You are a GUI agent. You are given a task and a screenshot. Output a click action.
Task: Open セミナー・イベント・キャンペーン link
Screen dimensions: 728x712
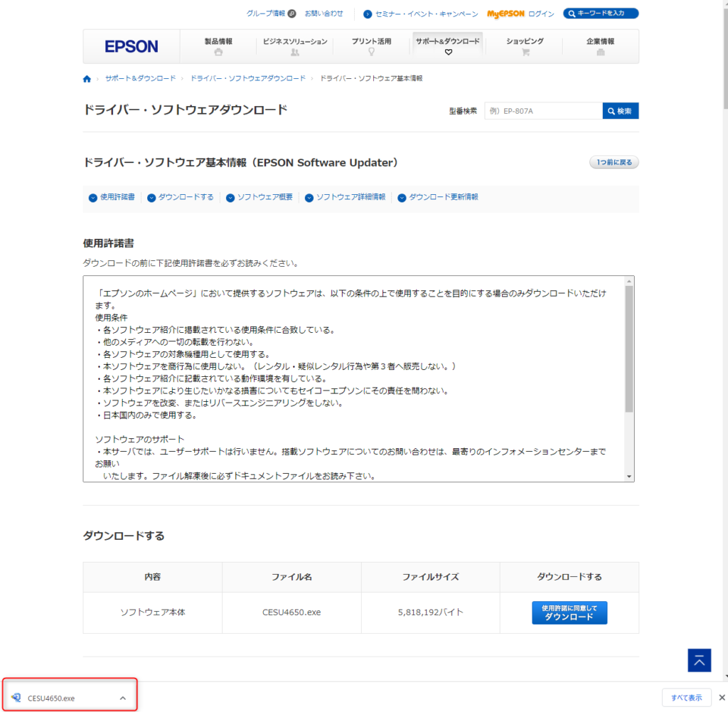coord(427,14)
